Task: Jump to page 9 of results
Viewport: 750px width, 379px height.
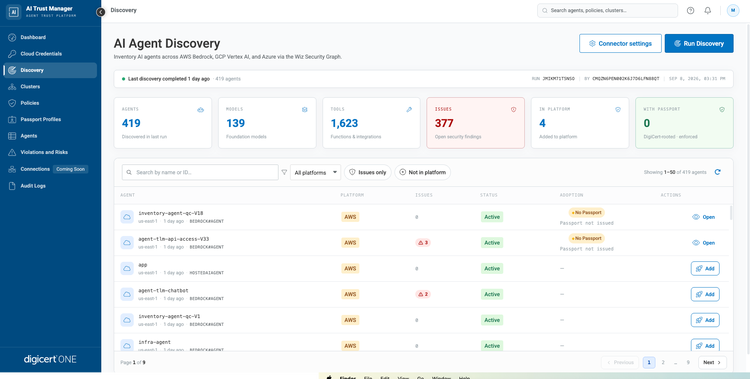Action: click(x=688, y=362)
